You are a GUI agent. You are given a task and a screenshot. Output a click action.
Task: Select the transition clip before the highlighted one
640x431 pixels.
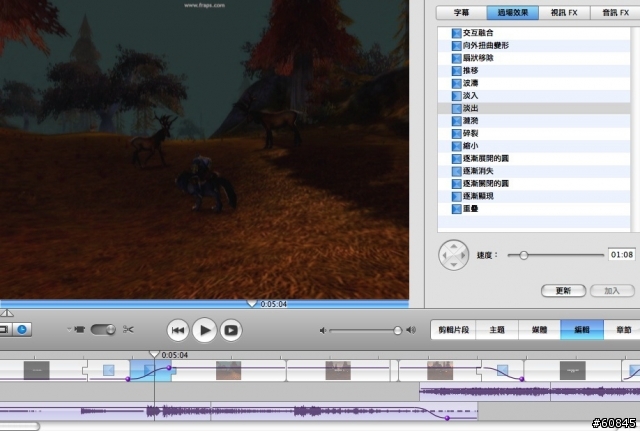pos(107,371)
